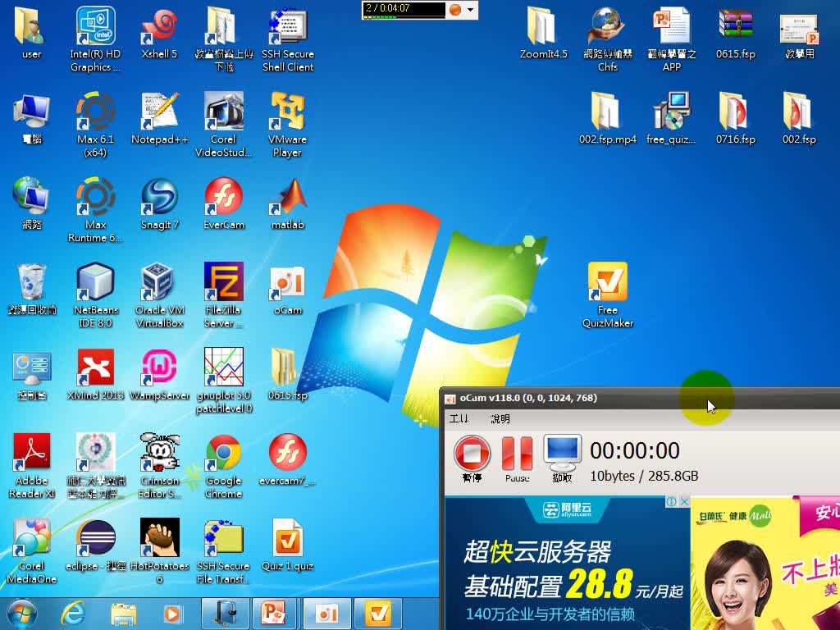Select the 0615.fsp WinRAR archive icon
Image resolution: width=840 pixels, height=630 pixels.
click(736, 33)
